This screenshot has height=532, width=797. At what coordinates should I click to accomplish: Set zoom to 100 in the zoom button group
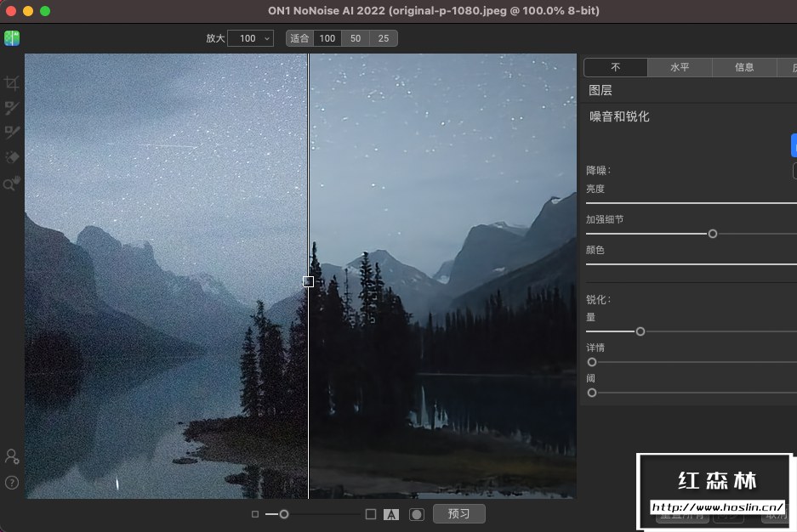(327, 38)
